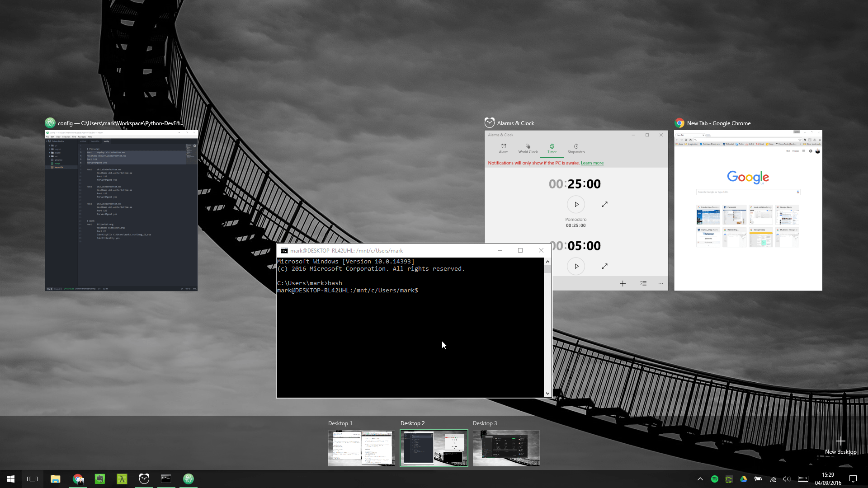Create a New desktop
The height and width of the screenshot is (488, 868).
[x=840, y=445]
